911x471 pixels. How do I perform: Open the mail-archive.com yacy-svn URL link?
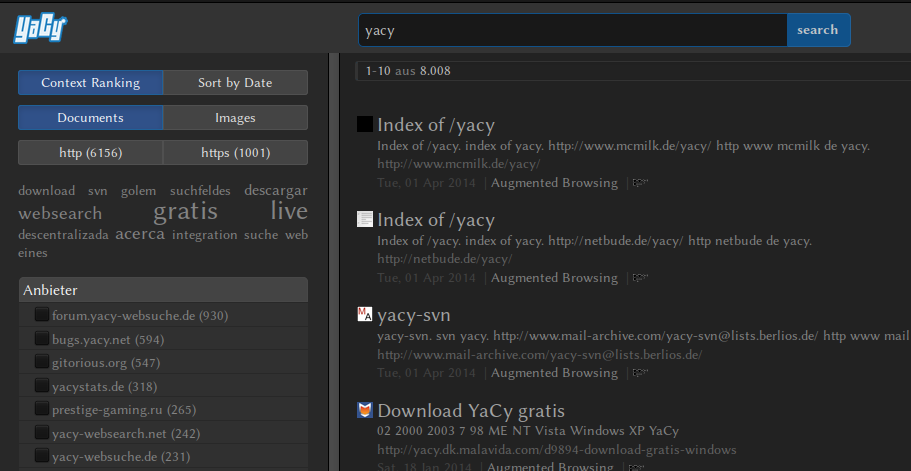pyautogui.click(x=539, y=355)
